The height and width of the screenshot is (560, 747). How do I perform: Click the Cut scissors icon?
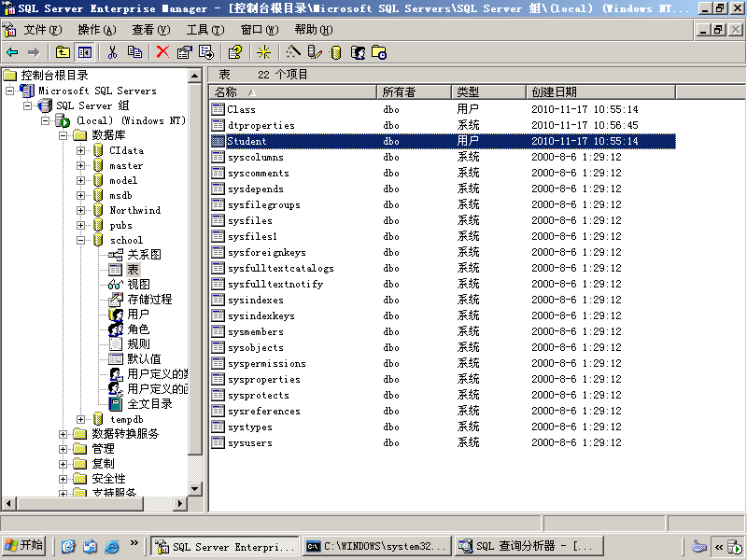[x=112, y=52]
